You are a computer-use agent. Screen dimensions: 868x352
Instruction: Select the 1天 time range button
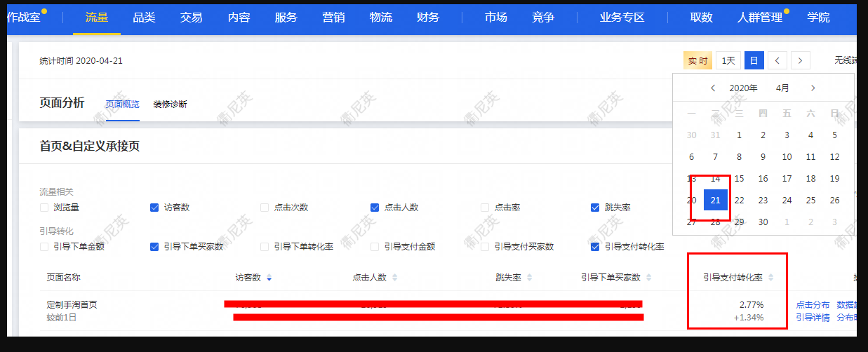click(728, 60)
